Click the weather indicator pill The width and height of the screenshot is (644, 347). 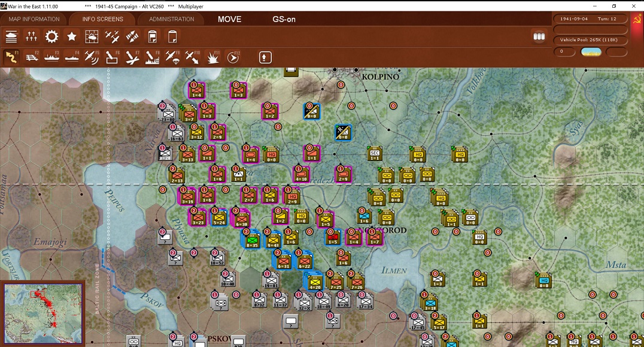coord(591,51)
